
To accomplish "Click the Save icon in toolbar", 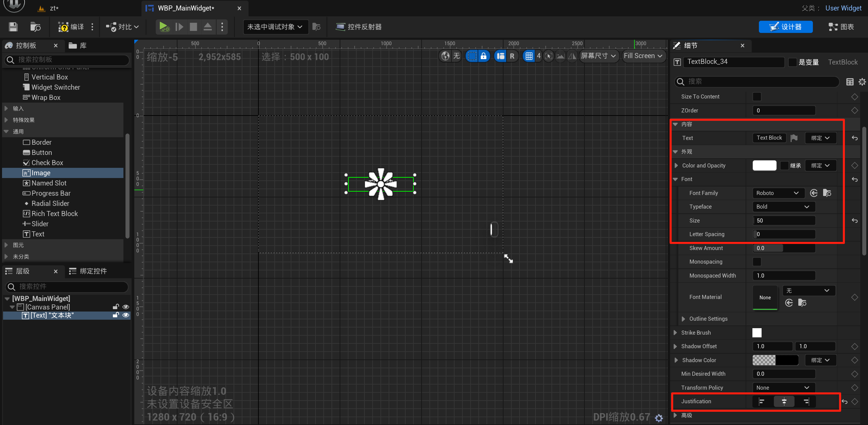I will tap(13, 27).
